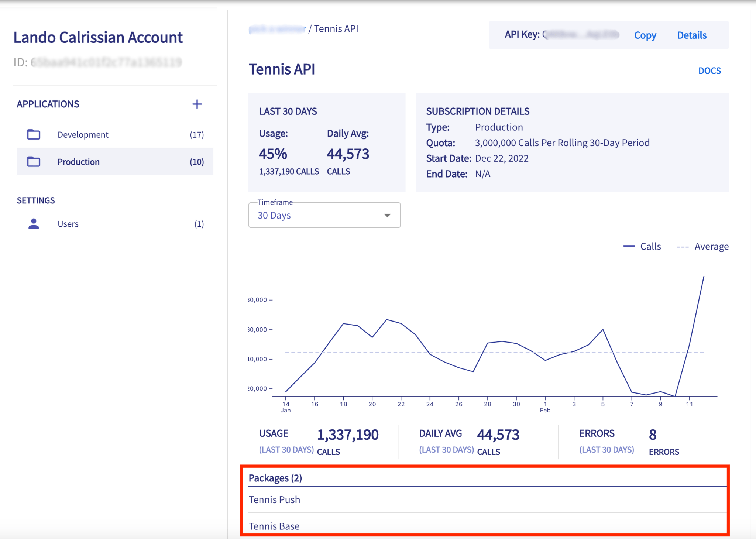Viewport: 756px width, 539px height.
Task: Expand the Tennis Push package entry
Action: pyautogui.click(x=275, y=499)
